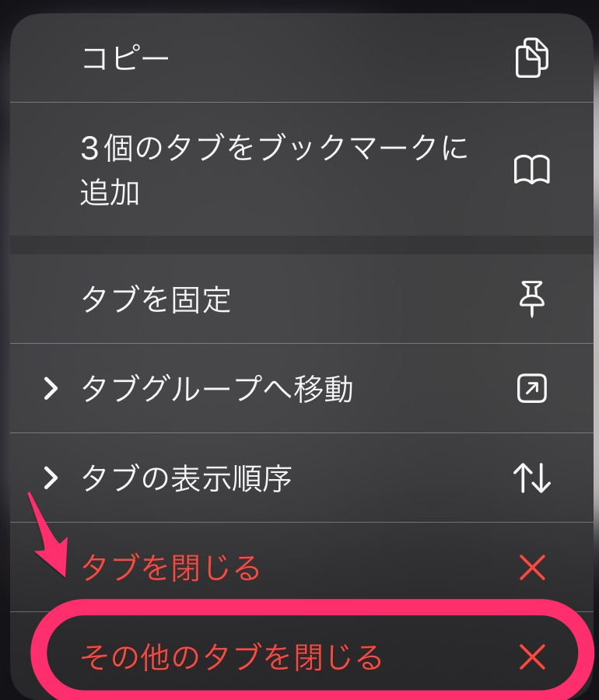Viewport: 599px width, 700px height.
Task: Choose the red タブを閉じる option
Action: 302,567
